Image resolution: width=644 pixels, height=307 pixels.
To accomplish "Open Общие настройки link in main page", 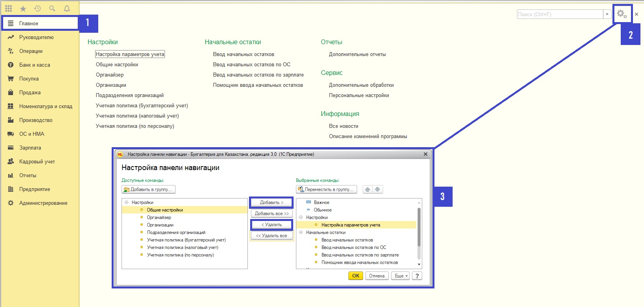I will [x=117, y=64].
